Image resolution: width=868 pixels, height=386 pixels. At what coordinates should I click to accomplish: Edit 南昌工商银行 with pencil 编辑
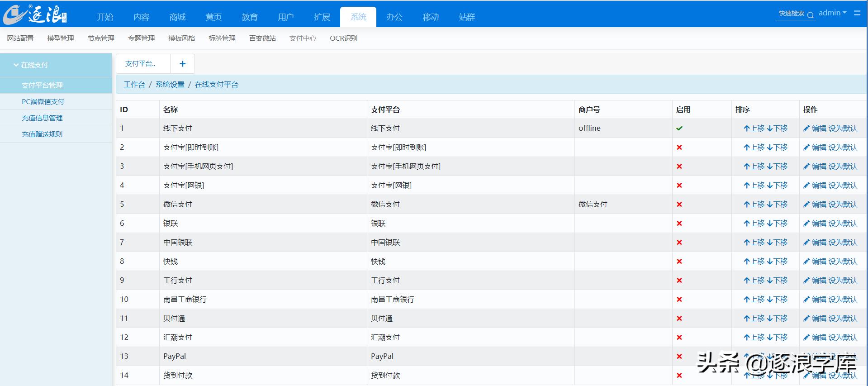tap(815, 300)
